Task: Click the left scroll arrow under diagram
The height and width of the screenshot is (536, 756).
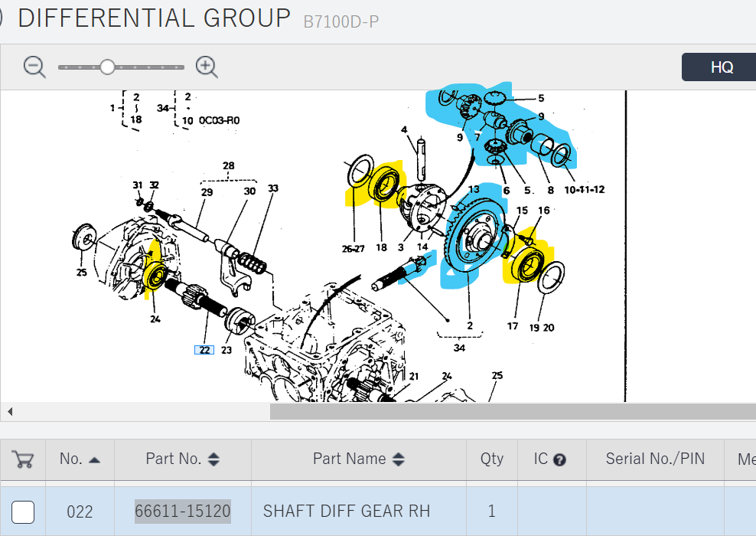Action: (10, 412)
